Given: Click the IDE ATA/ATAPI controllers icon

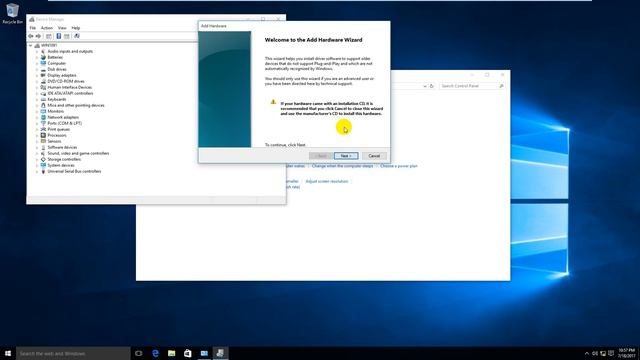Looking at the screenshot, I should [43, 93].
